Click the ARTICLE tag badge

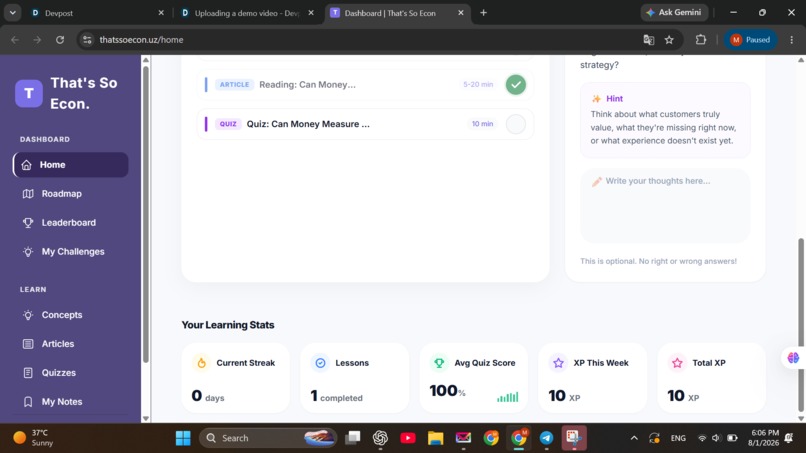(x=234, y=84)
